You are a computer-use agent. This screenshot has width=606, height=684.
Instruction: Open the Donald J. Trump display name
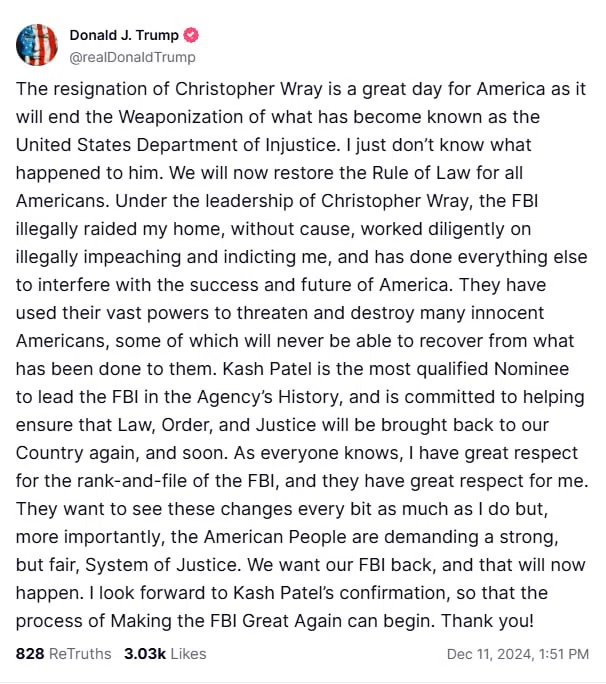pos(124,35)
